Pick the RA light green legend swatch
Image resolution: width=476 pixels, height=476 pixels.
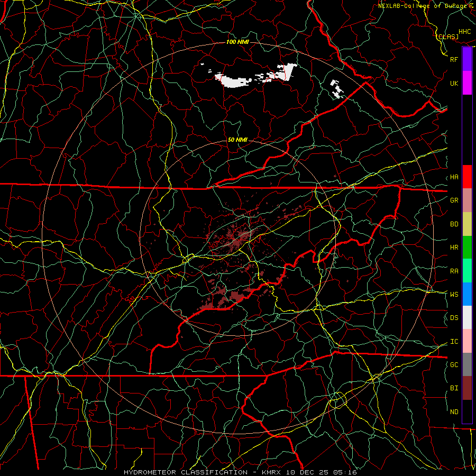click(x=467, y=271)
